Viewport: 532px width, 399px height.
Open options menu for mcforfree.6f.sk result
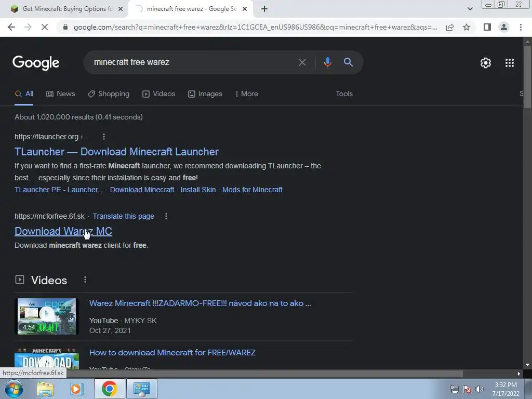pos(166,216)
